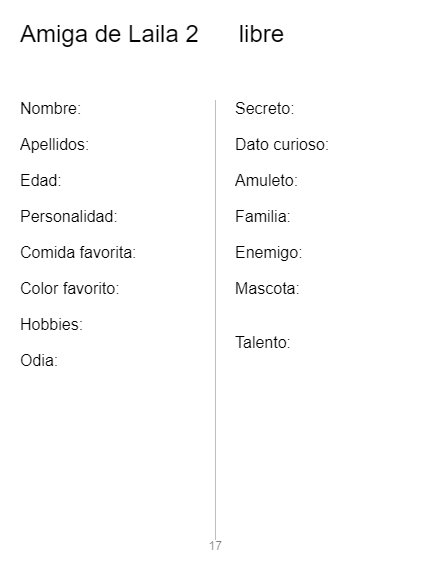Click the 'Color favorito:' label
Image resolution: width=430 pixels, height=570 pixels.
tap(70, 288)
